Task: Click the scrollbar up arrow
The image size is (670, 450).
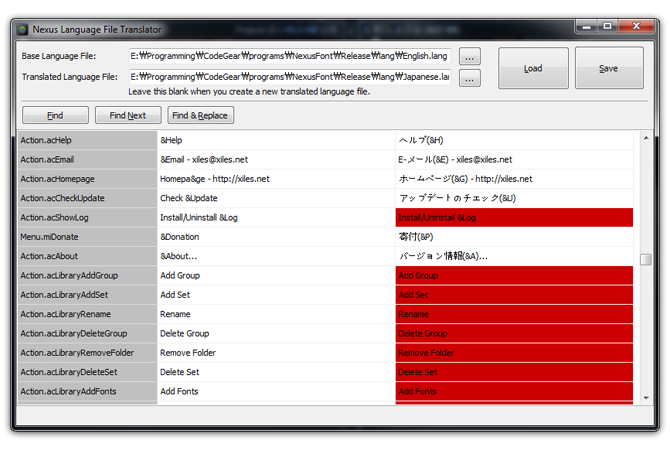Action: coord(646,138)
